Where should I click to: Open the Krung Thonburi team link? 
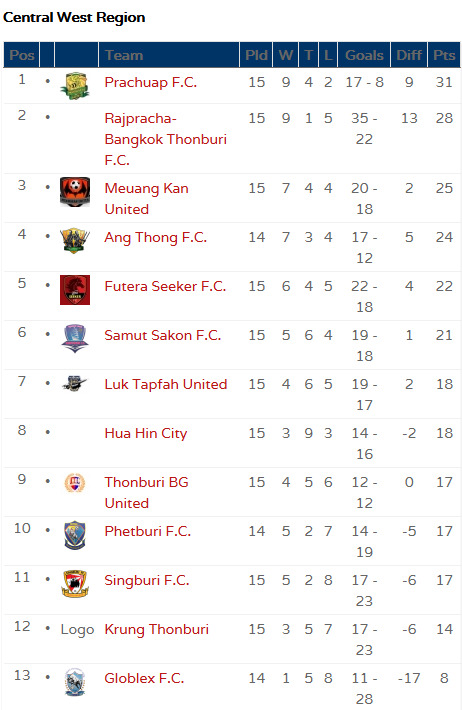coord(156,629)
